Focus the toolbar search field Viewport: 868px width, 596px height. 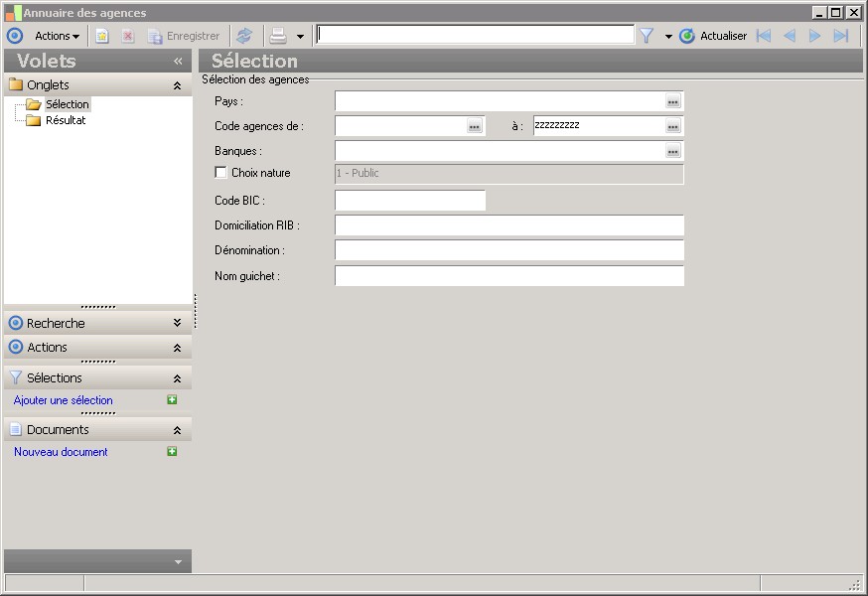[x=476, y=35]
